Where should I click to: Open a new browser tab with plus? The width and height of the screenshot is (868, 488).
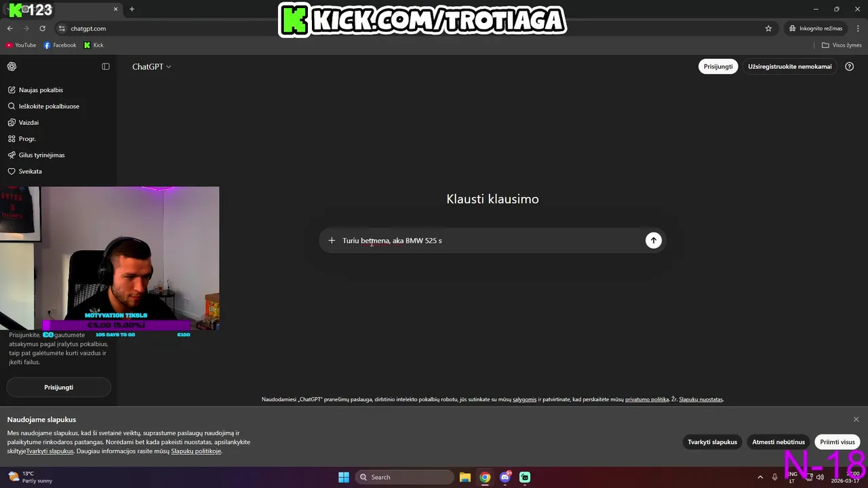point(132,9)
